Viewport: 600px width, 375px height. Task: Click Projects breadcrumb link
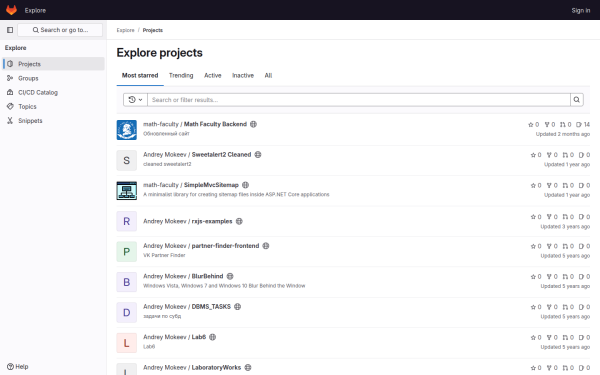coord(153,30)
